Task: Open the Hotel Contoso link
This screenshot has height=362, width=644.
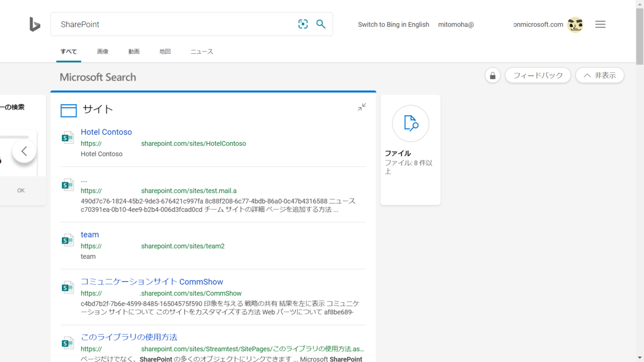Action: tap(106, 132)
